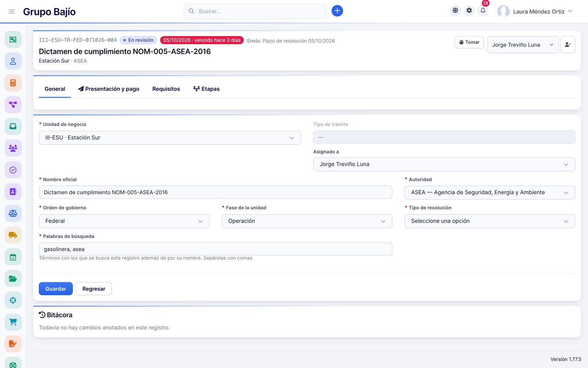
Task: Switch to the Etapas tab
Action: (x=206, y=89)
